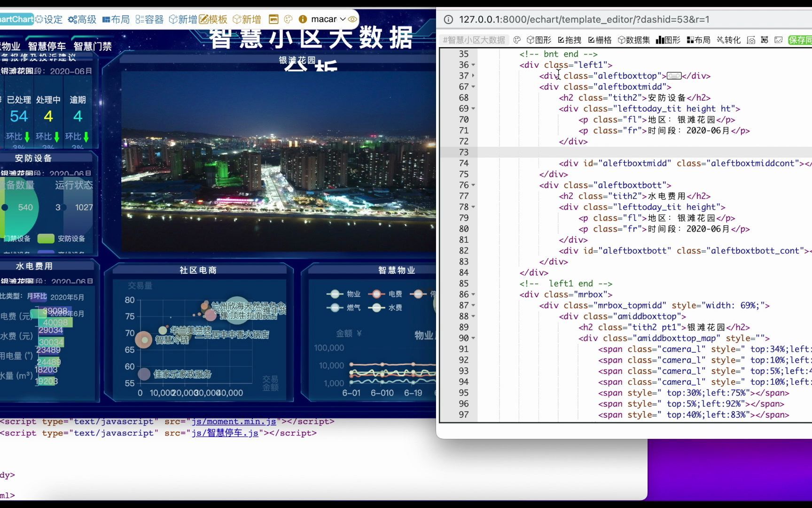812x508 pixels.
Task: Collapse code fold at line 78
Action: click(473, 207)
